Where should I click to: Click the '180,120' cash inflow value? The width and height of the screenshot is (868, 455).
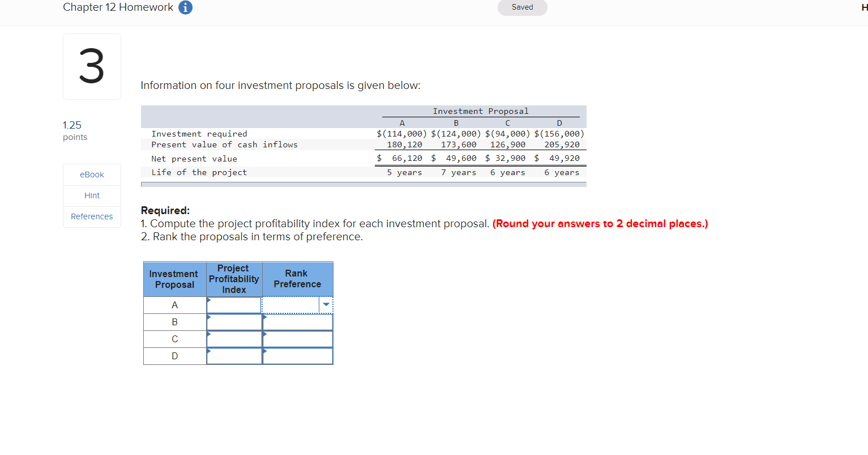coord(404,144)
